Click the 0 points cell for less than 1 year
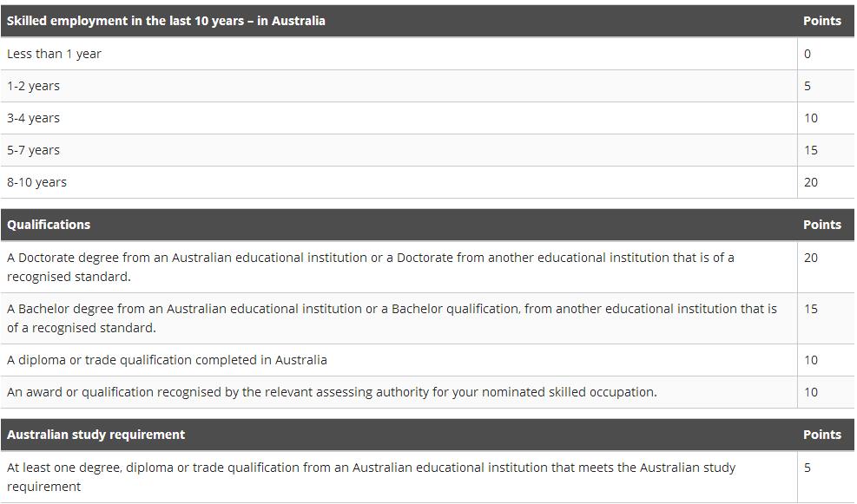The height and width of the screenshot is (504, 857). coord(808,54)
